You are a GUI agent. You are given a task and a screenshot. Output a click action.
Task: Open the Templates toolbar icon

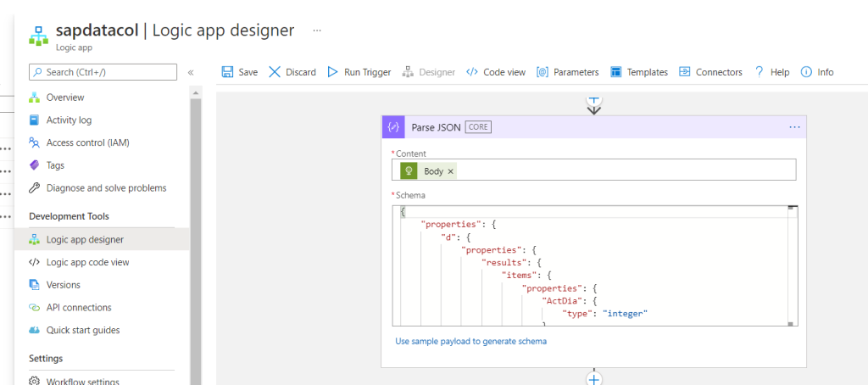tap(615, 72)
